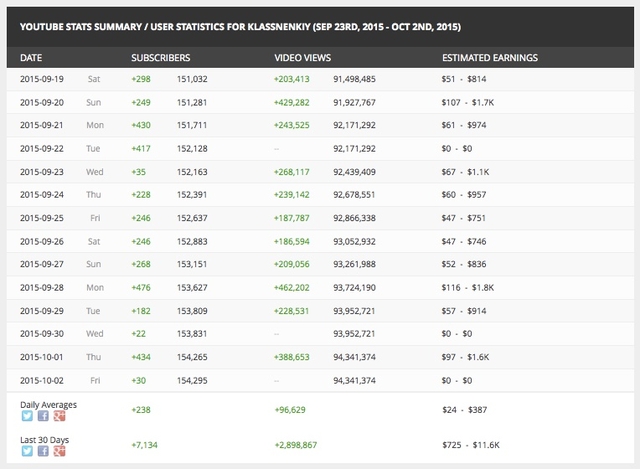Select subscriber count 152,637
The width and height of the screenshot is (640, 469).
192,218
